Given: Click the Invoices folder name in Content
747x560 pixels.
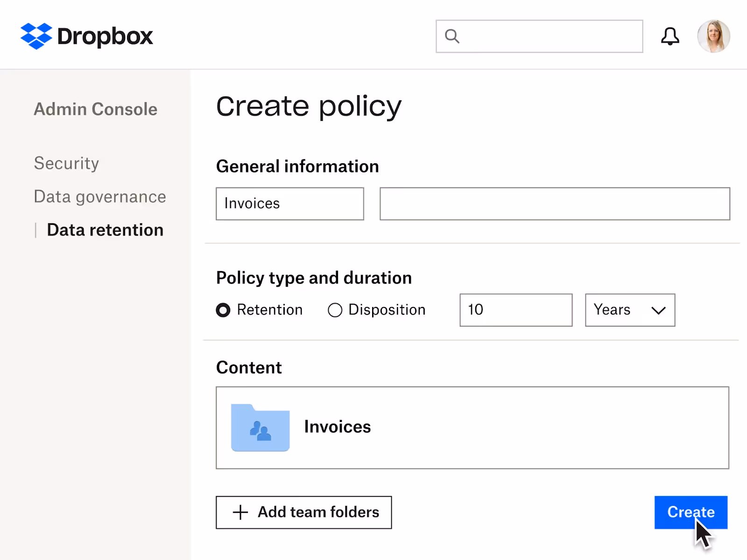Looking at the screenshot, I should pyautogui.click(x=338, y=427).
